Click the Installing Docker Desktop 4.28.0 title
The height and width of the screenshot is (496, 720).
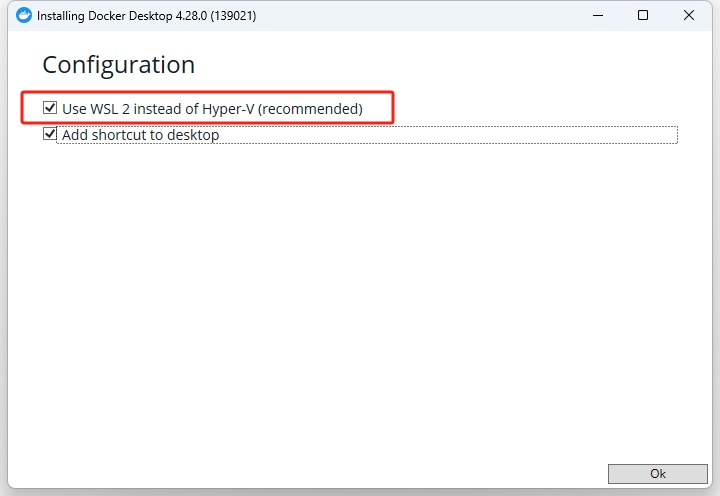(146, 16)
